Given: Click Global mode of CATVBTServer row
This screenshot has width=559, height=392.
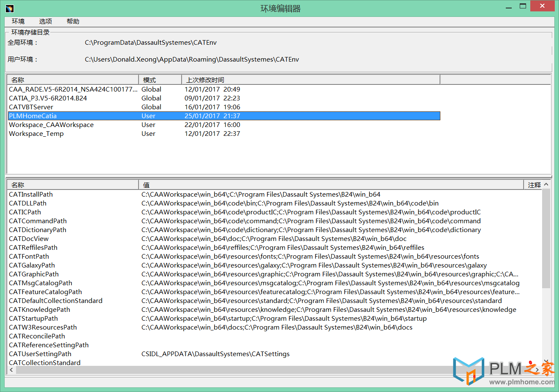Looking at the screenshot, I should [151, 107].
